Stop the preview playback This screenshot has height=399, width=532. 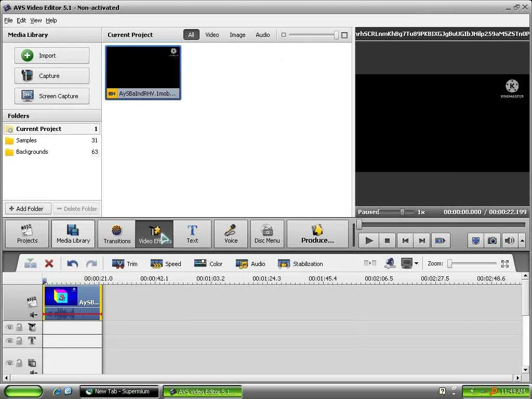pos(387,241)
